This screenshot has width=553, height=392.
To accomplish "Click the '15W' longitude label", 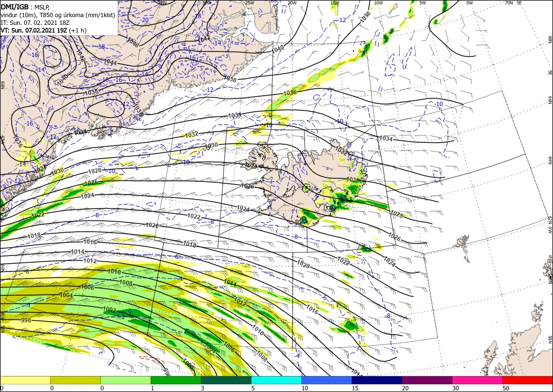I will click(335, 3).
